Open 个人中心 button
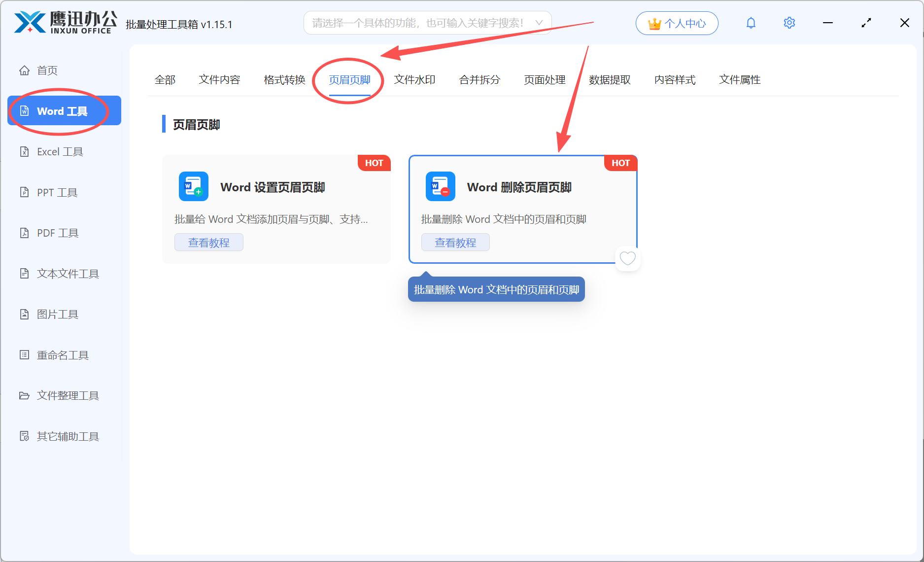The height and width of the screenshot is (562, 924). coord(677,23)
